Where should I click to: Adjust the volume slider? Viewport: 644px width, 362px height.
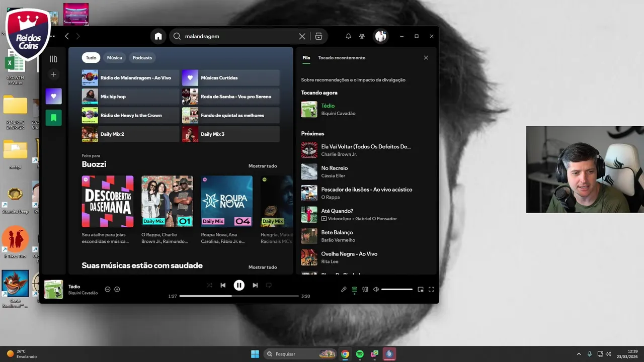(x=397, y=289)
